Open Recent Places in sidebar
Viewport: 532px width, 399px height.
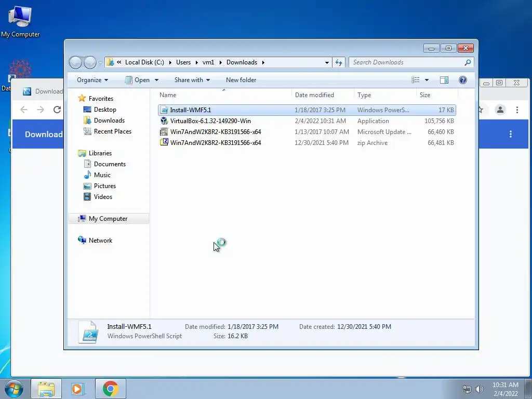click(112, 131)
